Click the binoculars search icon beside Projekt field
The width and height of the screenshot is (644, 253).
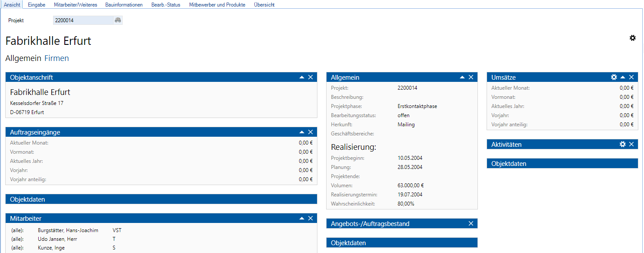(117, 20)
